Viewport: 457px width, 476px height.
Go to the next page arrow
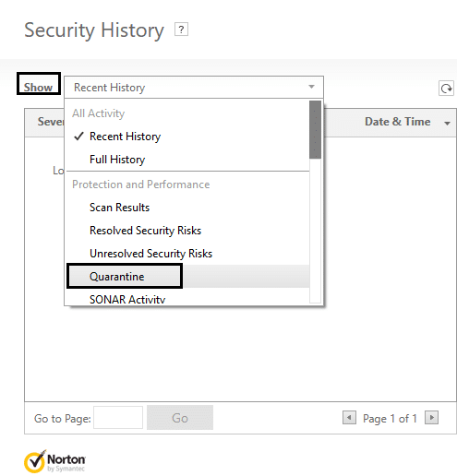click(431, 418)
